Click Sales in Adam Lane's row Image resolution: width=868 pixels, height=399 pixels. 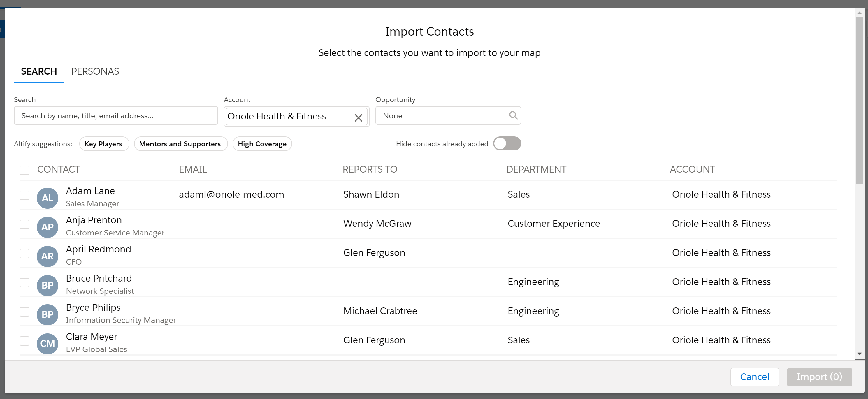coord(519,194)
